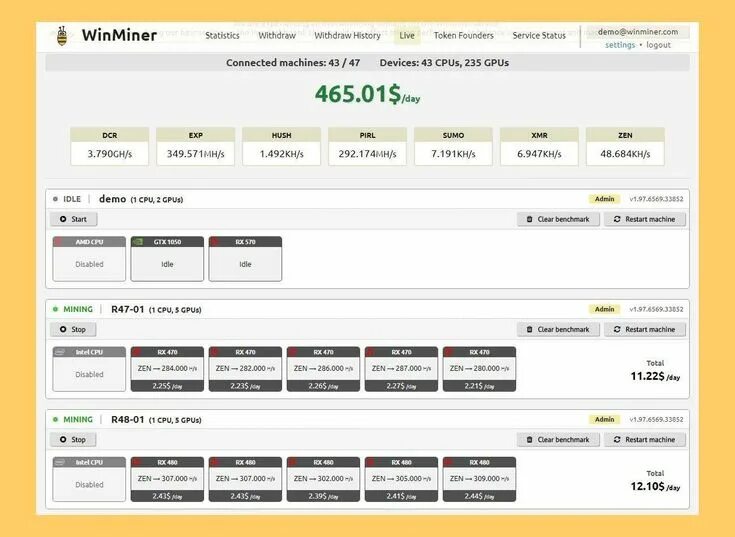Click the EXP hashrate tile
This screenshot has width=735, height=537.
coord(195,146)
